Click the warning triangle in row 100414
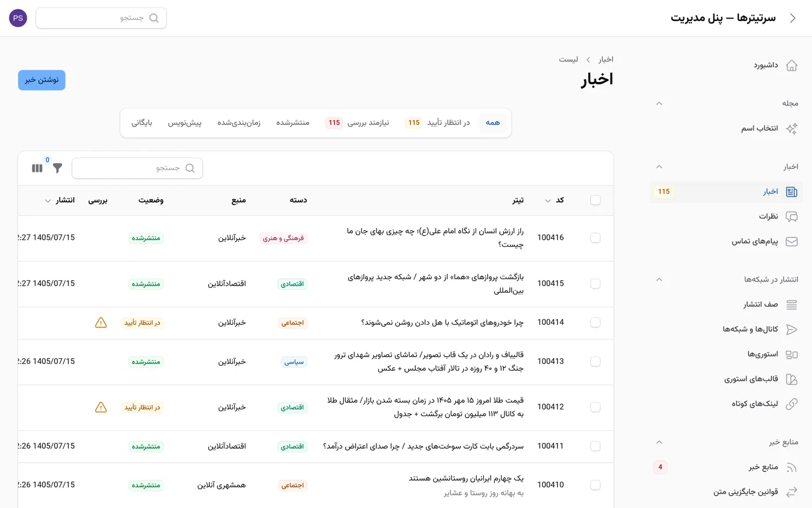The height and width of the screenshot is (508, 812). tap(101, 323)
